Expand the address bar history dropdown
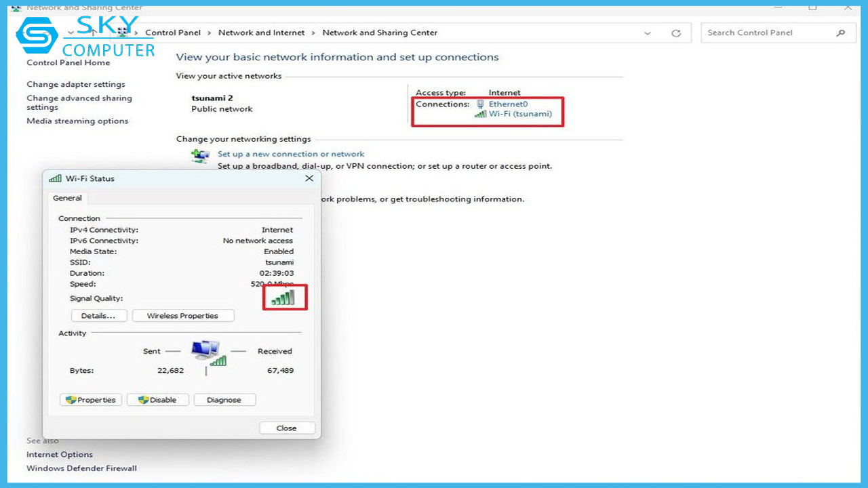 click(648, 33)
